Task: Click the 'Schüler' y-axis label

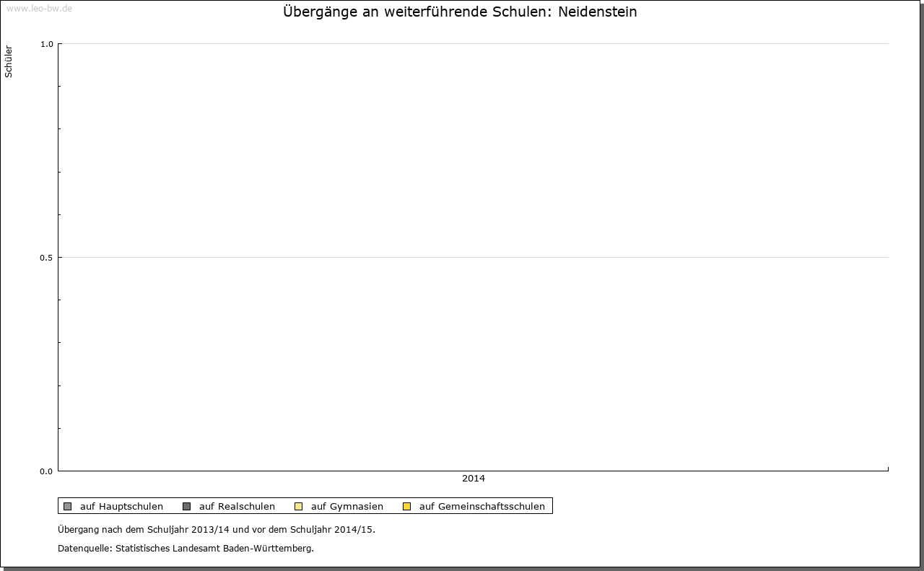Action: click(9, 61)
